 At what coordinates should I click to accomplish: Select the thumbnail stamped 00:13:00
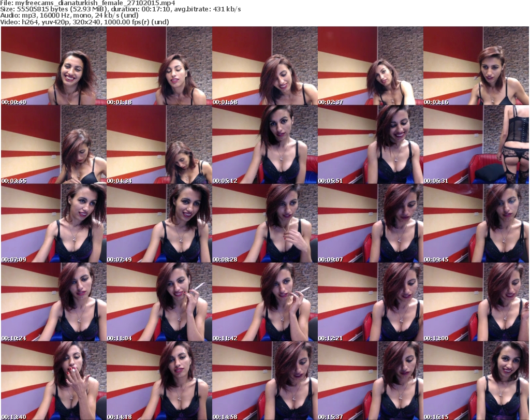click(x=476, y=302)
